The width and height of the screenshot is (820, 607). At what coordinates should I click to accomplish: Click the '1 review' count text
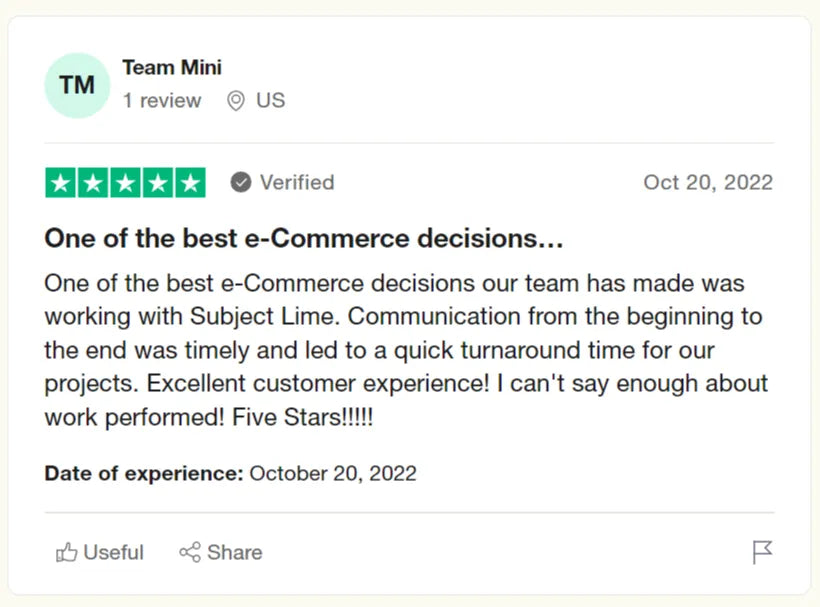161,101
